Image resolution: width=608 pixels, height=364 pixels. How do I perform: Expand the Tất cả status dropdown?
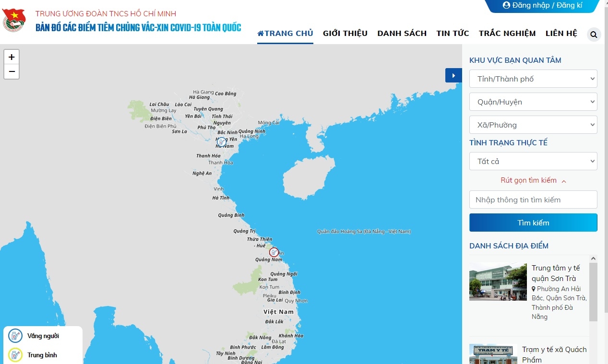pos(533,161)
